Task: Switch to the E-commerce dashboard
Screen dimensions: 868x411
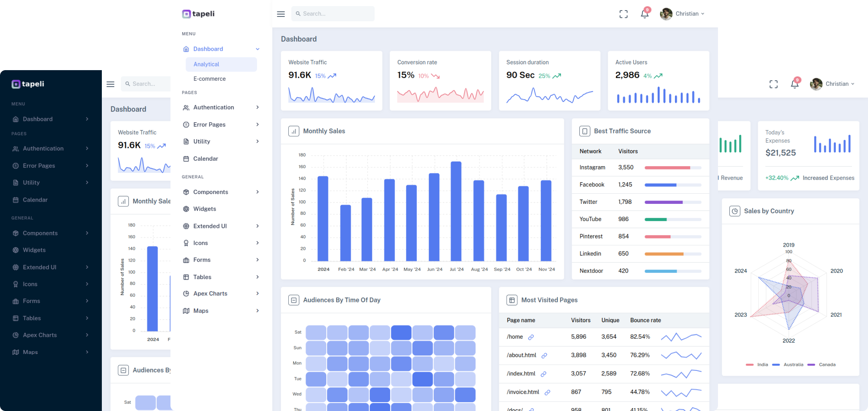Action: click(x=210, y=79)
